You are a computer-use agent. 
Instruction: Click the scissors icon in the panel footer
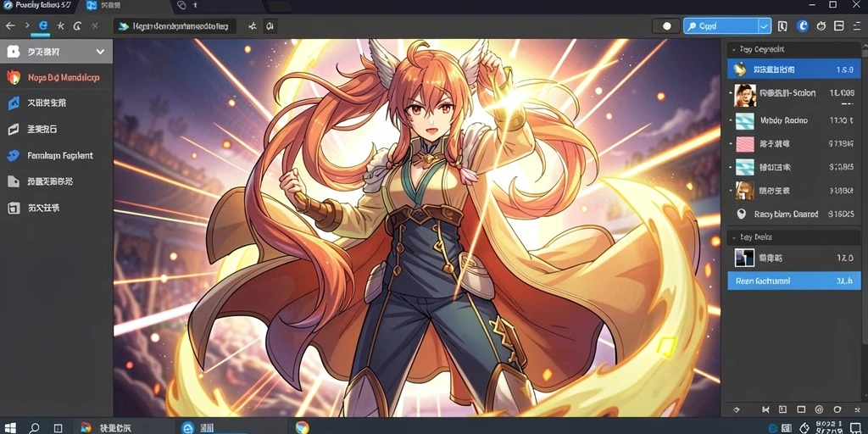click(x=766, y=409)
